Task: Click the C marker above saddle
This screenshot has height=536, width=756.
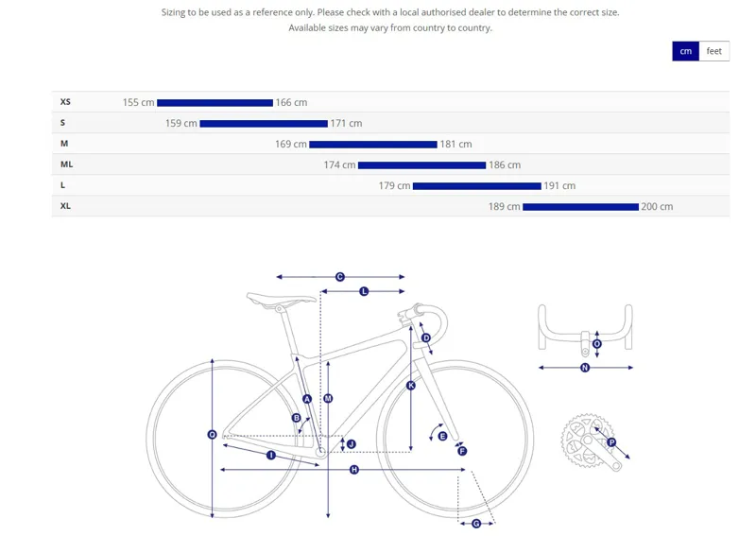Action: tap(340, 277)
